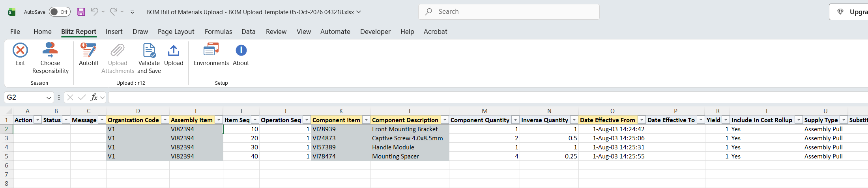Select the Blitz Report tab
The width and height of the screenshot is (868, 188).
(79, 32)
